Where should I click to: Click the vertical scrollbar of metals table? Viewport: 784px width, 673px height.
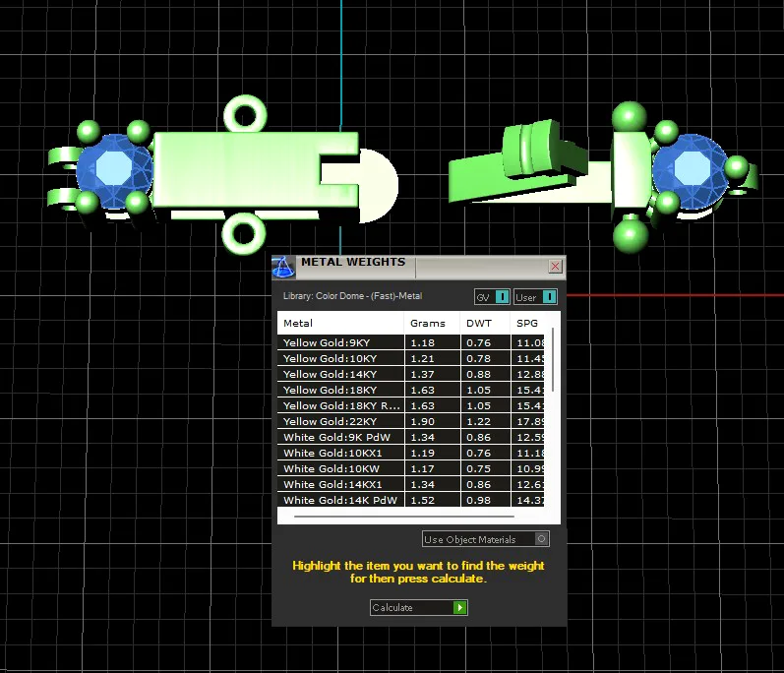point(553,360)
